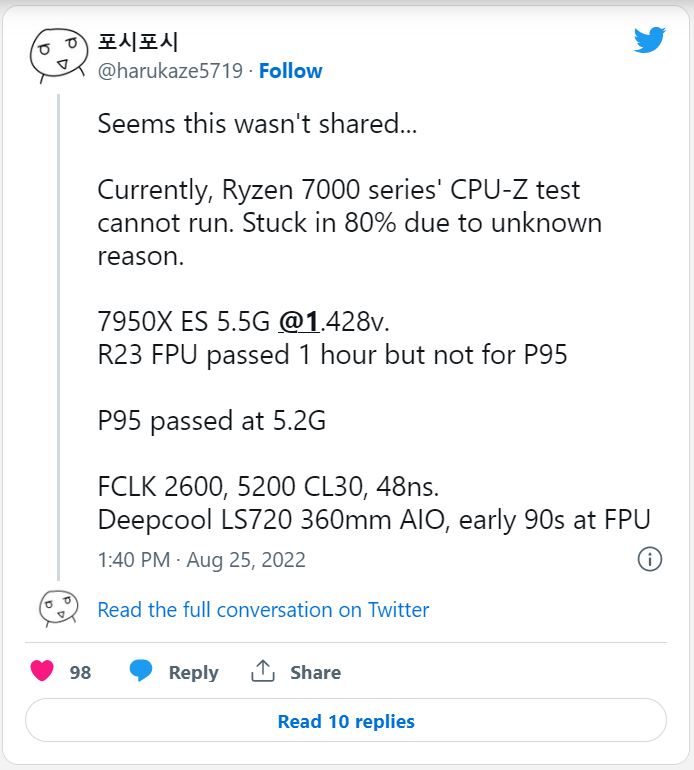Click the 1:40 PM Aug 25, 2022 timestamp

point(201,560)
